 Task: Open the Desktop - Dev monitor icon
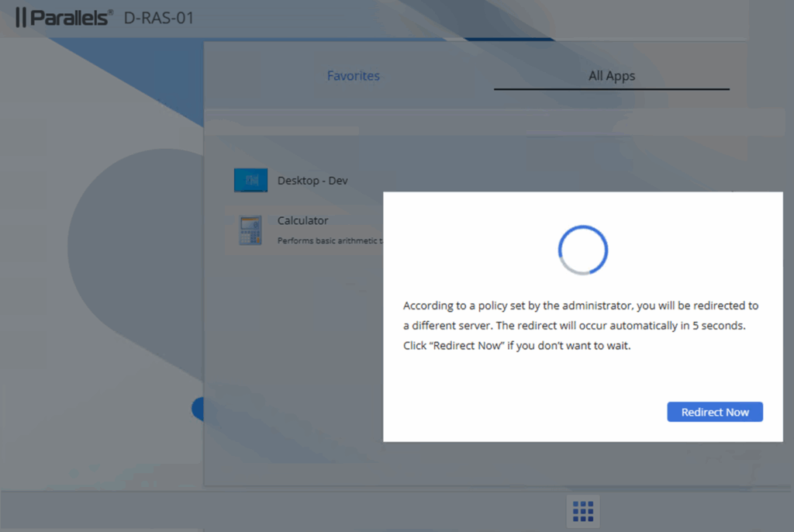click(250, 181)
